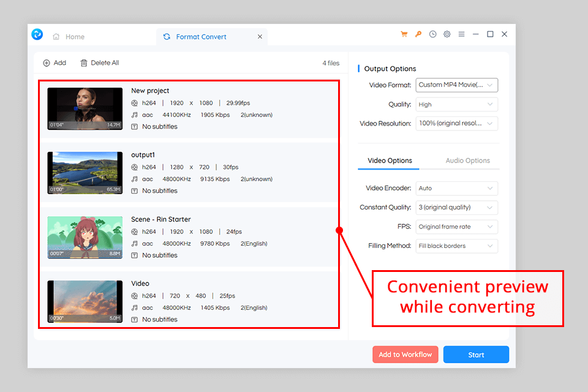Screen dimensions: 588x392
Task: Start the conversion
Action: (x=477, y=355)
